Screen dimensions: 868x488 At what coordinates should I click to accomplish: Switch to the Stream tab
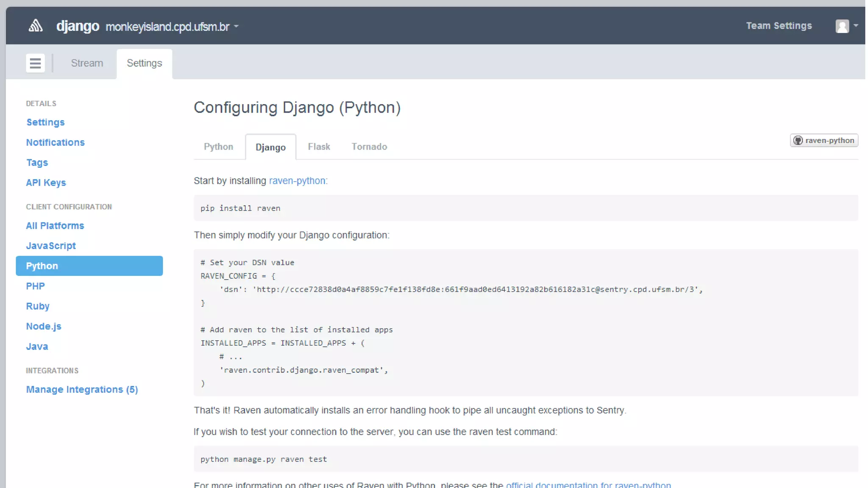(87, 63)
